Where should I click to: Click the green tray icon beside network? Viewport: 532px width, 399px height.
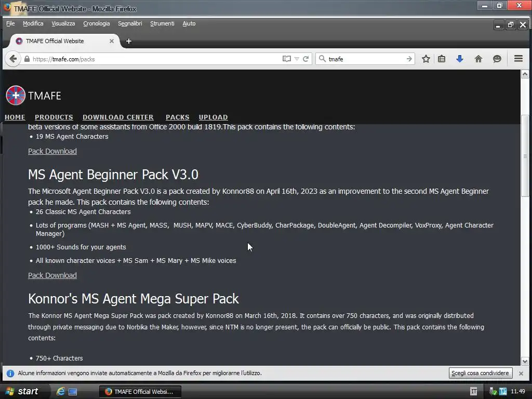(494, 392)
